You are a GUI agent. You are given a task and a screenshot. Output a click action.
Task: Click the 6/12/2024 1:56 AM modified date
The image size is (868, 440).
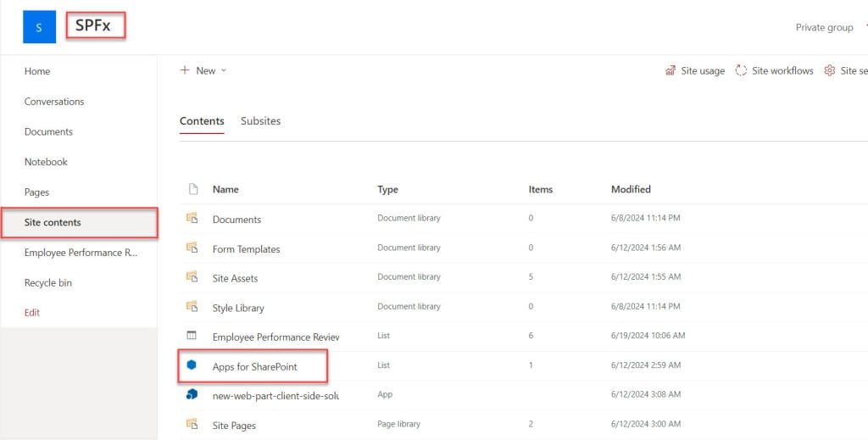(x=646, y=248)
